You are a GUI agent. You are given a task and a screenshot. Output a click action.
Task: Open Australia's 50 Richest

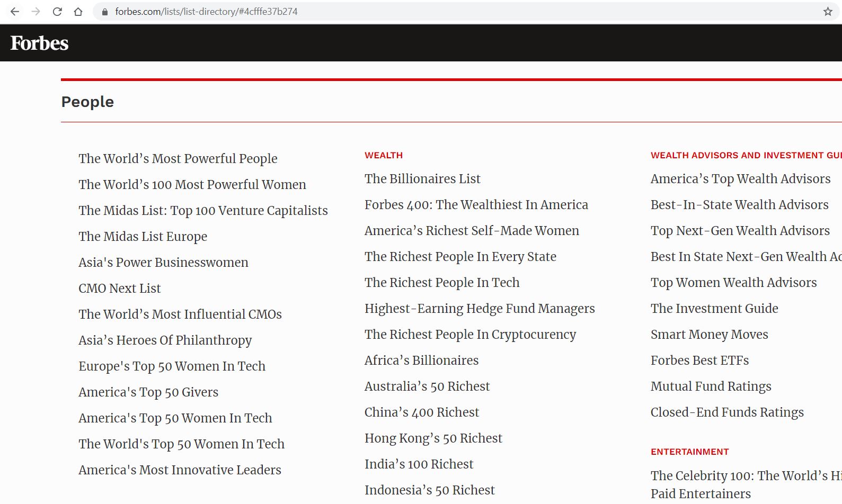coord(428,386)
